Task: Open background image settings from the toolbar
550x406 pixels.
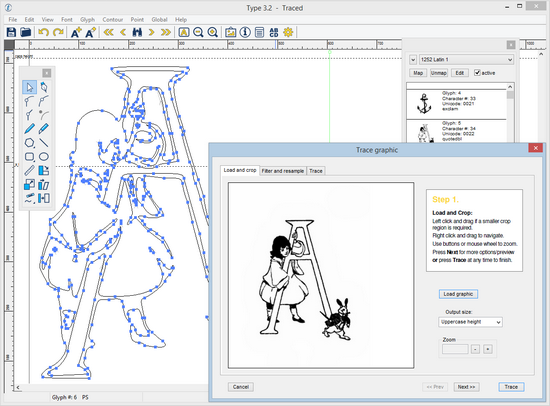Action: [x=230, y=32]
